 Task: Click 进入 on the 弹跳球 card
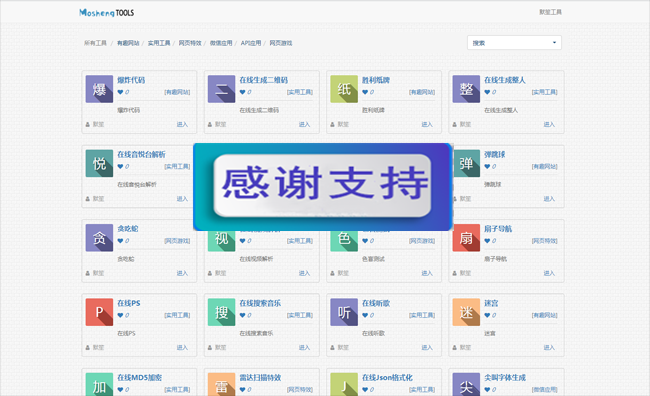[549, 199]
